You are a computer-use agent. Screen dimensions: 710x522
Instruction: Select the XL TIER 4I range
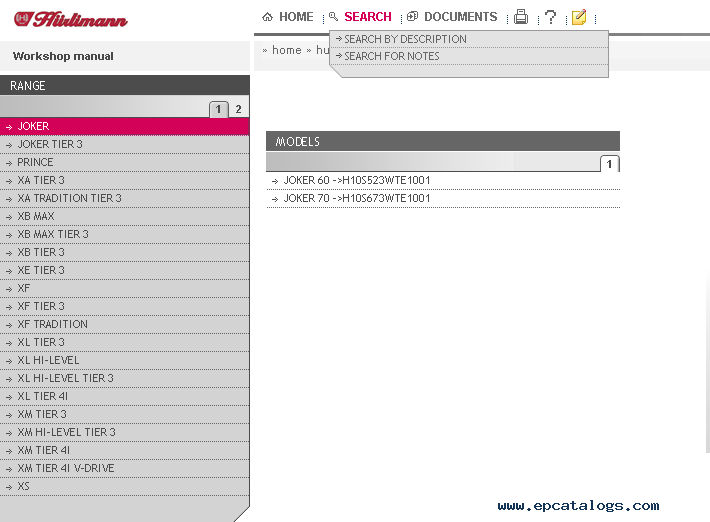pos(125,397)
